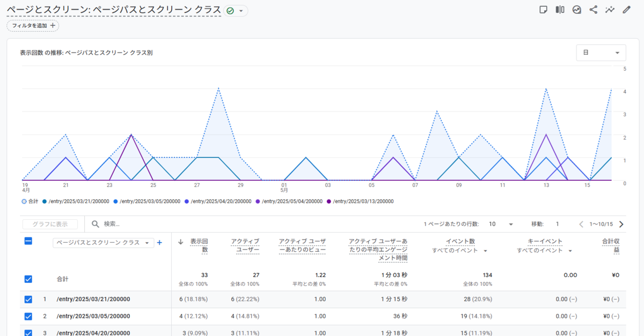Click the 4 (14.81%) active users cell
Viewport: 644px width, 336px height.
pyautogui.click(x=245, y=316)
